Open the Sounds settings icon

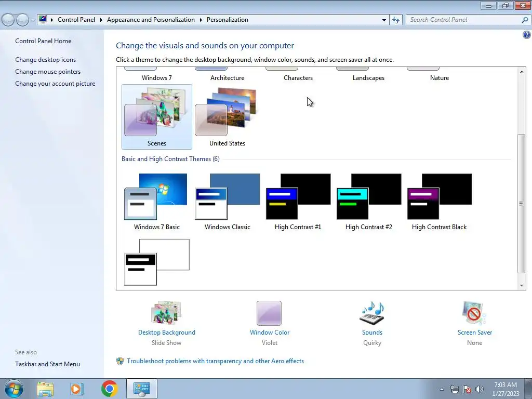[372, 313]
